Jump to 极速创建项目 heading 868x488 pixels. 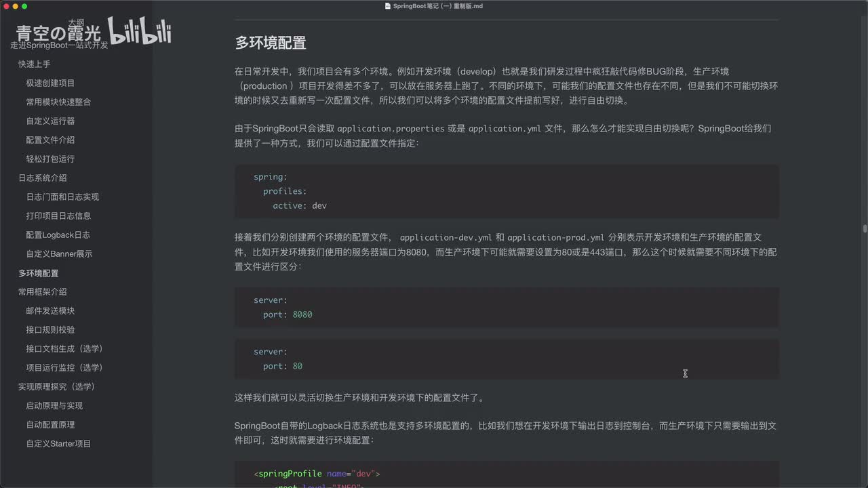pos(50,83)
